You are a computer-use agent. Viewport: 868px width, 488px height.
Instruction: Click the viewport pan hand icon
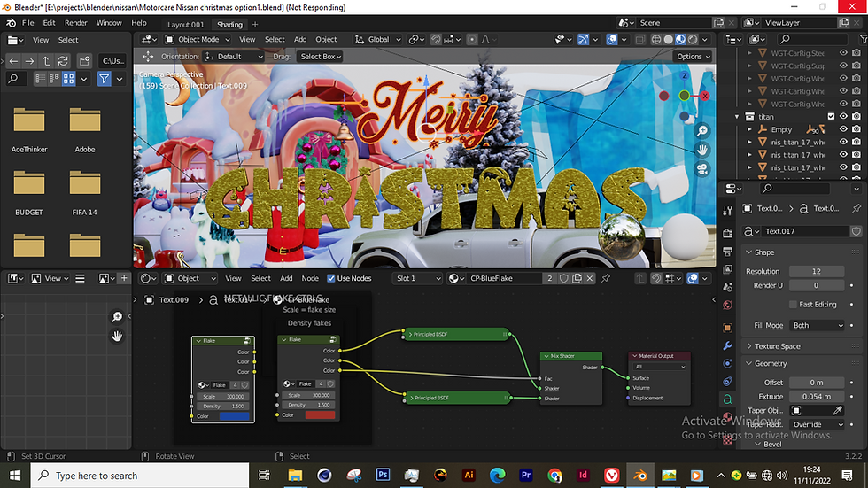(701, 150)
